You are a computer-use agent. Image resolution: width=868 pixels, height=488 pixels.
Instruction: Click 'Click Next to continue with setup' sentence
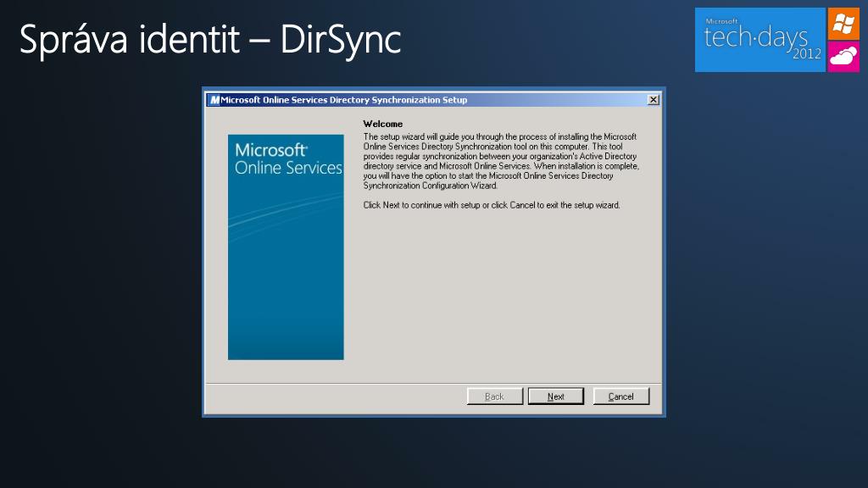[492, 205]
